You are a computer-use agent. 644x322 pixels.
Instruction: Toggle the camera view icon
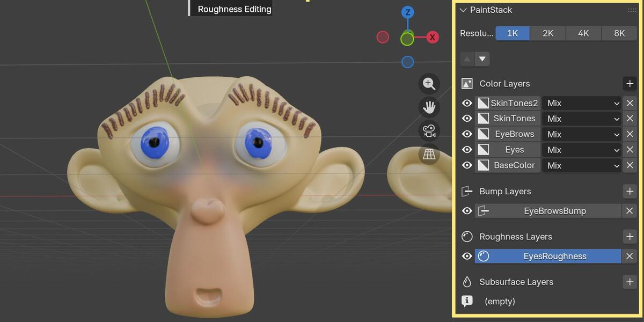[x=429, y=131]
